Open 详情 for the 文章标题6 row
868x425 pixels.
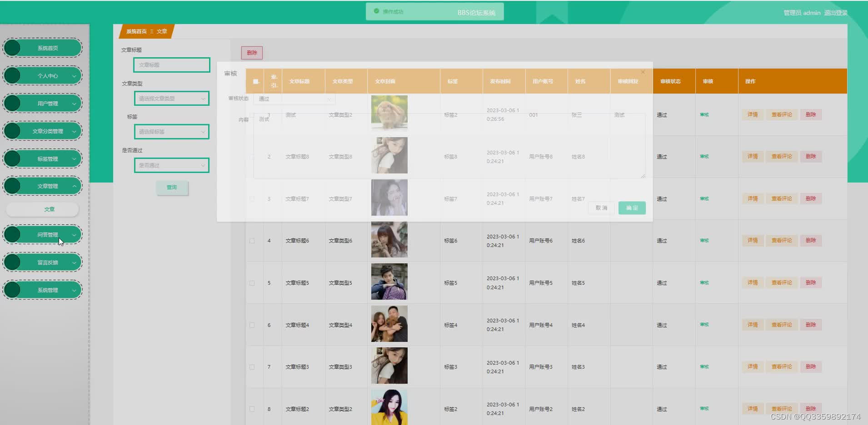click(x=753, y=240)
